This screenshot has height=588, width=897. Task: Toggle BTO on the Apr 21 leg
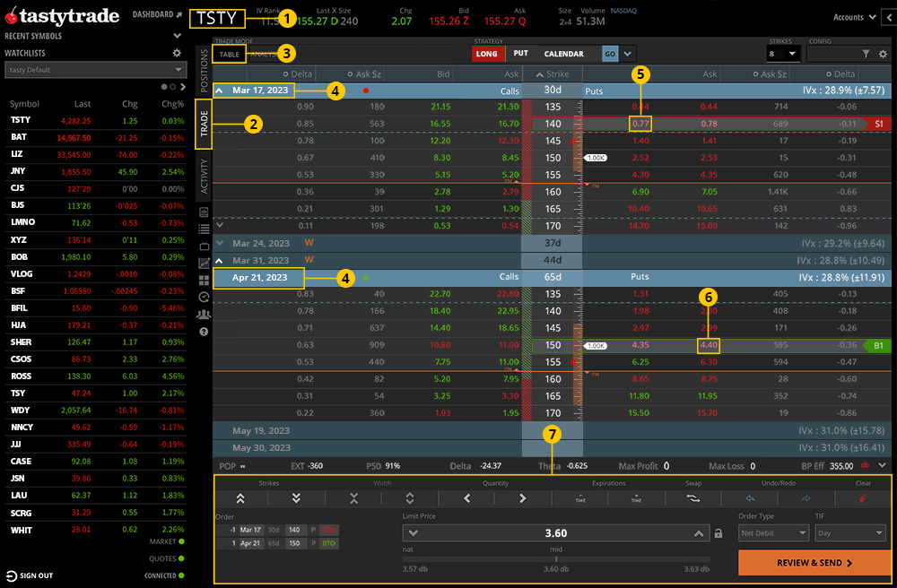coord(328,543)
